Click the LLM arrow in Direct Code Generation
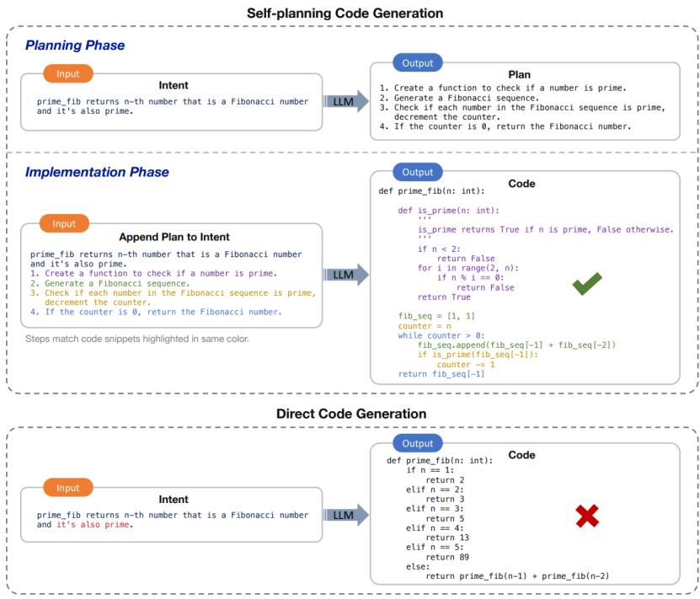700x599 pixels. pos(346,515)
